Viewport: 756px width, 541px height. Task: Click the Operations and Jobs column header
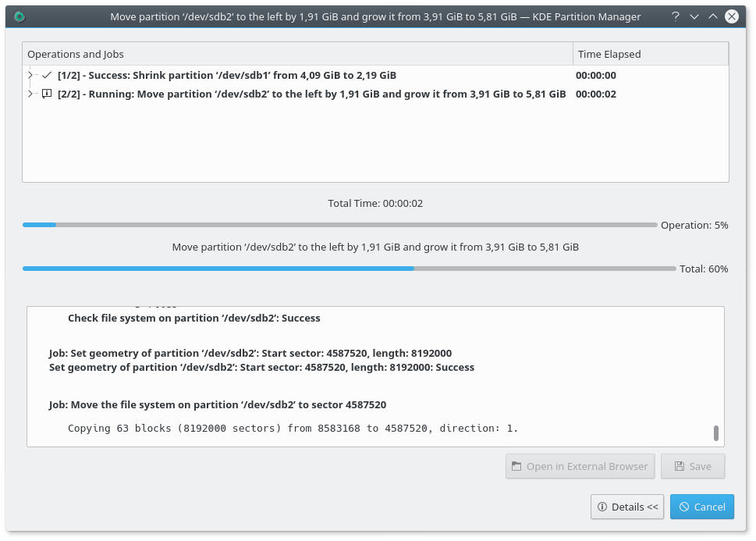pos(296,54)
